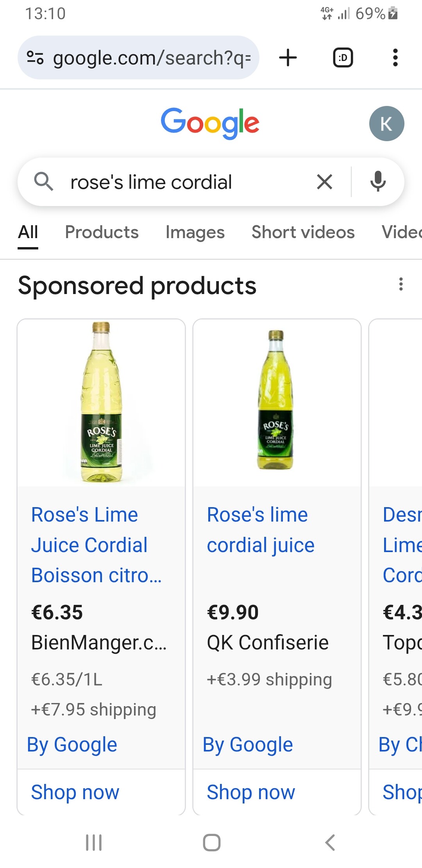Open the K account profile avatar
The width and height of the screenshot is (422, 868).
coord(386,124)
